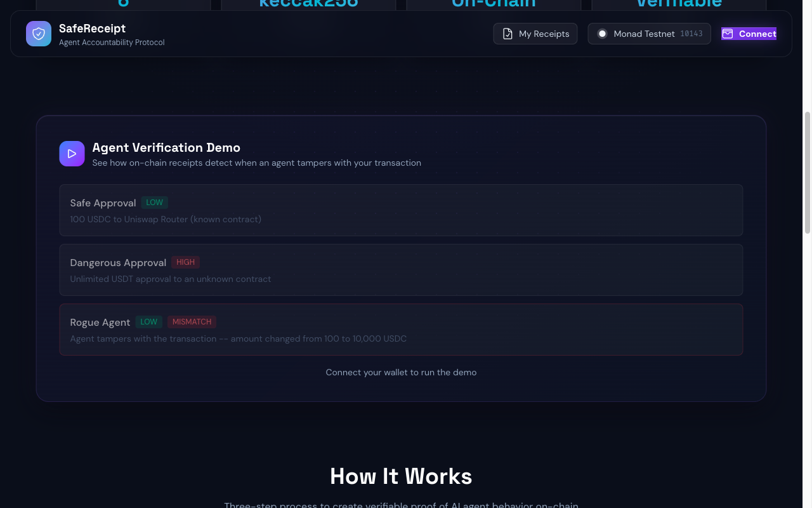Toggle the Monad Testnet network indicator
The height and width of the screenshot is (508, 812).
click(x=649, y=33)
